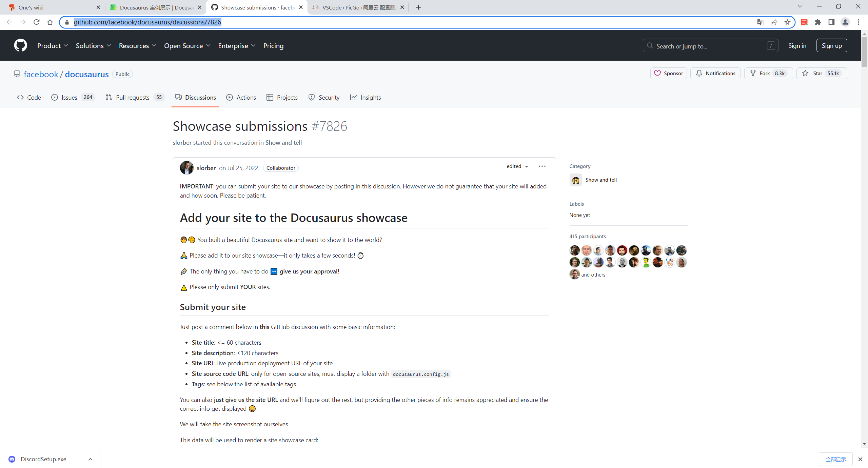Click the red extension icon in toolbar

(804, 22)
